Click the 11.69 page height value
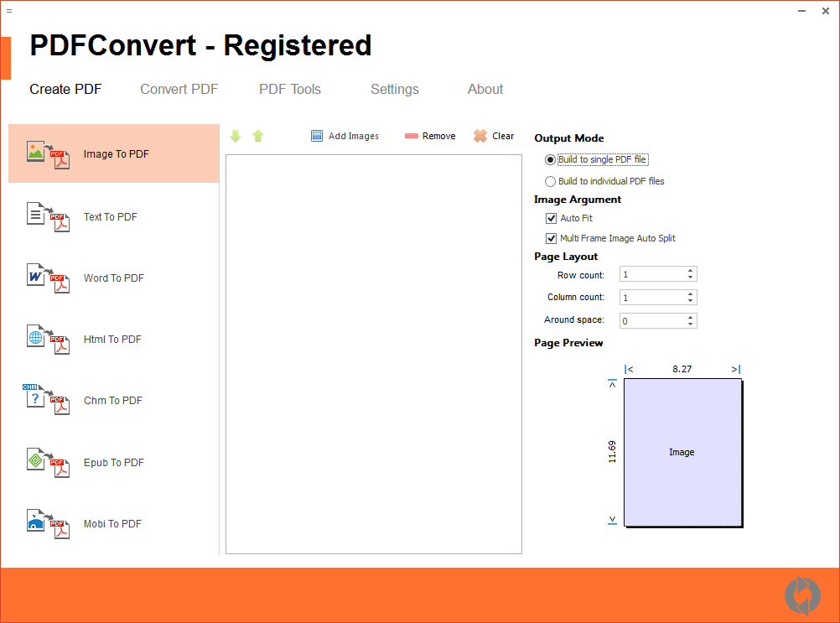Viewport: 840px width, 623px height. (x=612, y=452)
